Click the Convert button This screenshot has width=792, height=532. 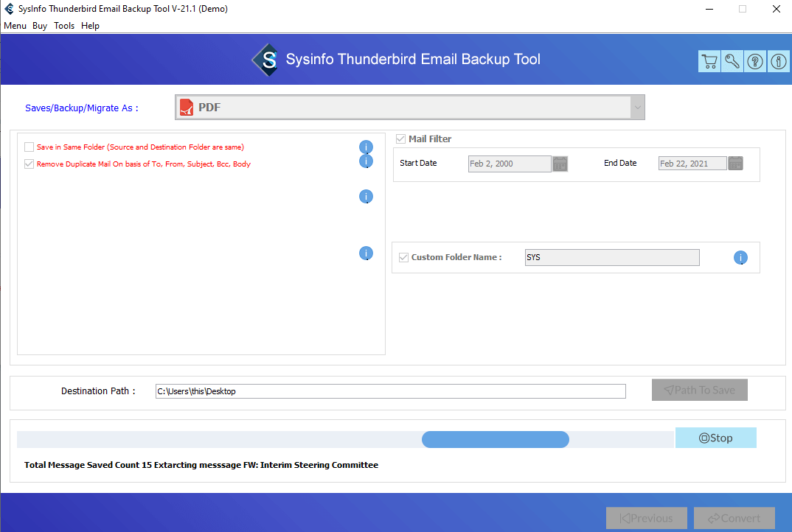click(734, 519)
